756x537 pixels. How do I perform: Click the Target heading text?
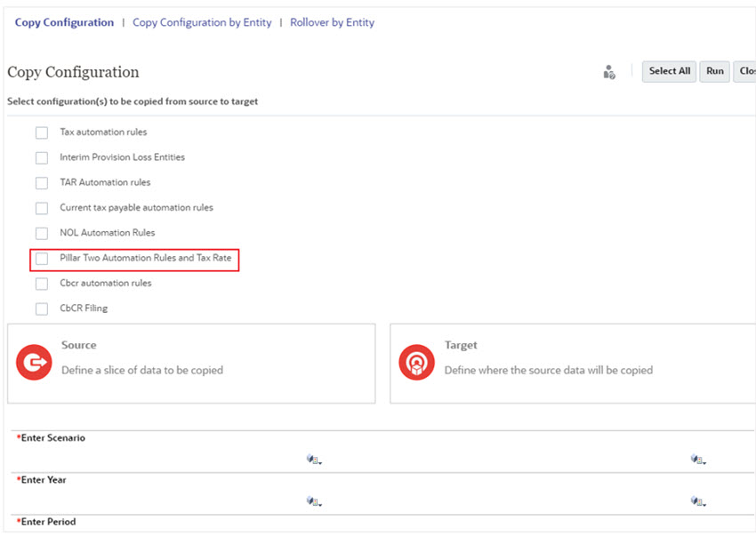pyautogui.click(x=461, y=345)
